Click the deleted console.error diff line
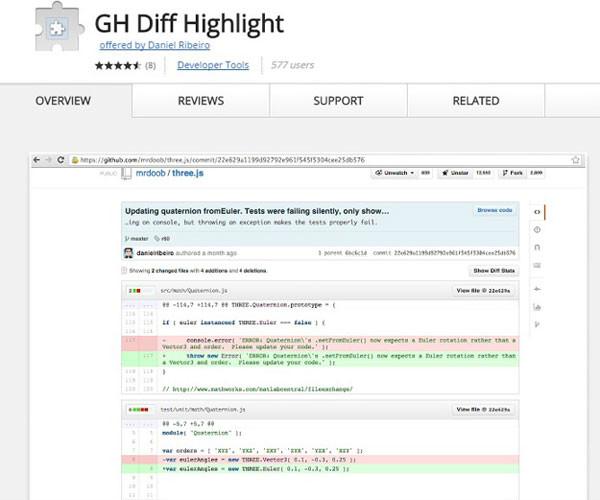This screenshot has width=600, height=500. [320, 344]
